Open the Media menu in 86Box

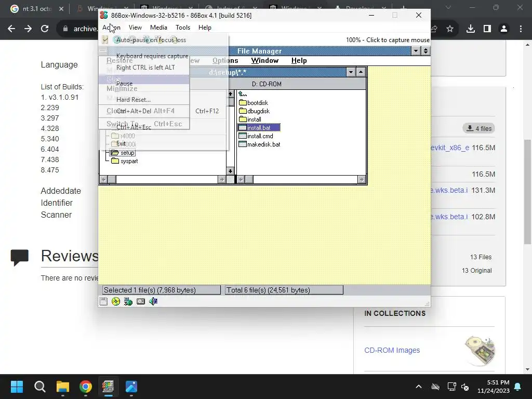[158, 28]
